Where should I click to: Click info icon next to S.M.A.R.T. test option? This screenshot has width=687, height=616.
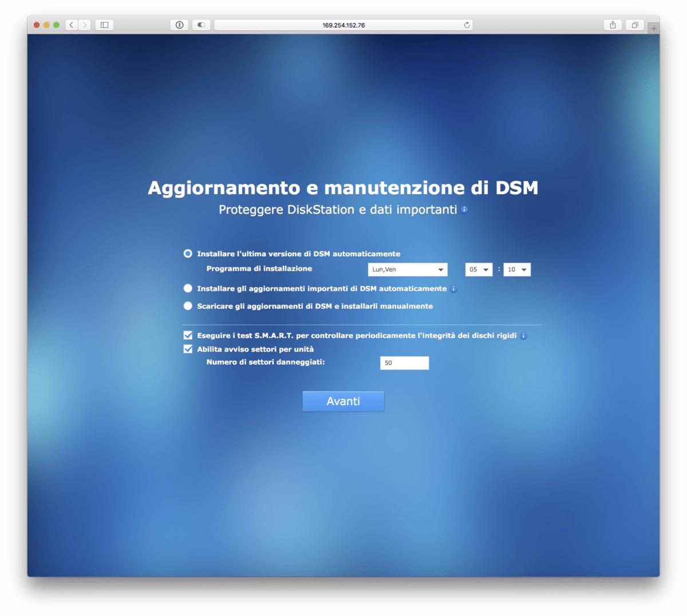(x=523, y=336)
